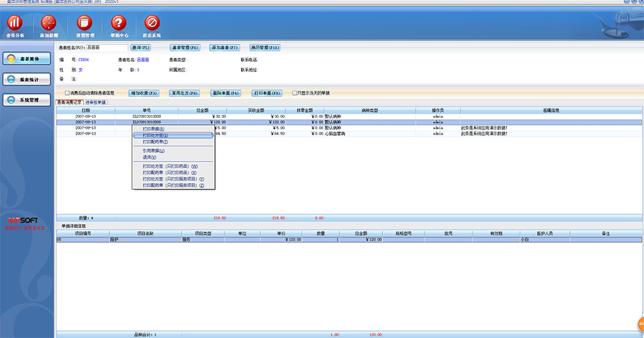Image resolution: width=644 pixels, height=338 pixels.
Task: Click the 添加提醒 clock icon
Action: [x=49, y=24]
